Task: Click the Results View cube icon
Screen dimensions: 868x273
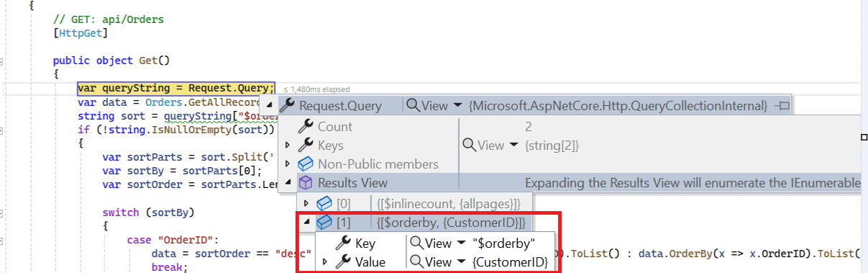Action: (306, 183)
